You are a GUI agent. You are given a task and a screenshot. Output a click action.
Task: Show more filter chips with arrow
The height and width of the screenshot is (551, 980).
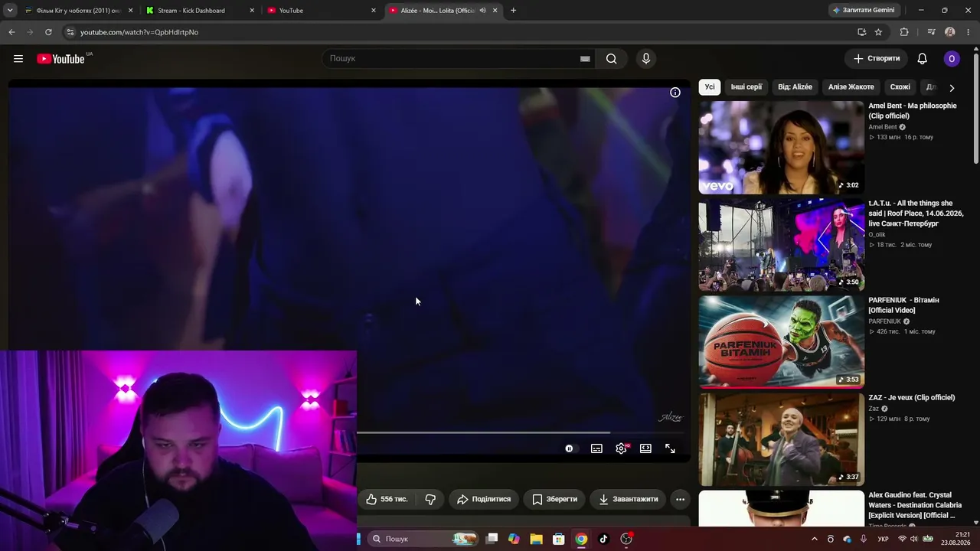coord(952,87)
